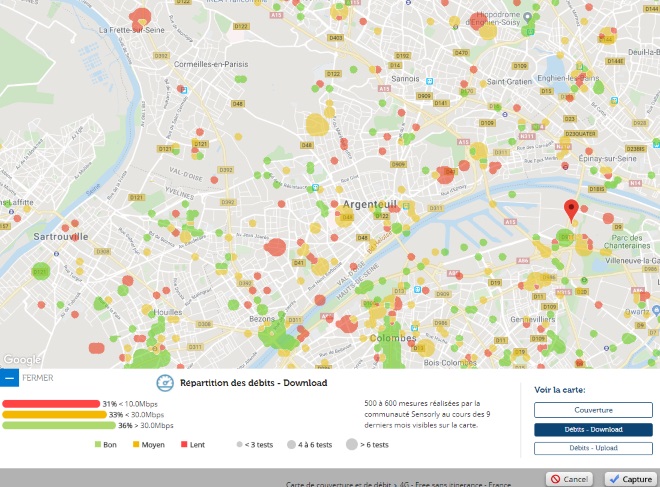Viewport: 660px width, 487px height.
Task: Click the medium circle for 4 à 6 tests
Action: coord(291,444)
